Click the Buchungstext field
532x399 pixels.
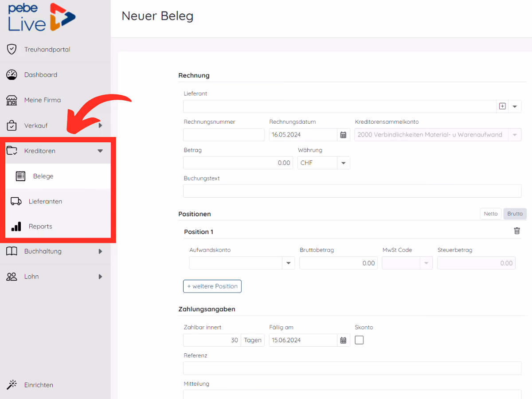352,191
